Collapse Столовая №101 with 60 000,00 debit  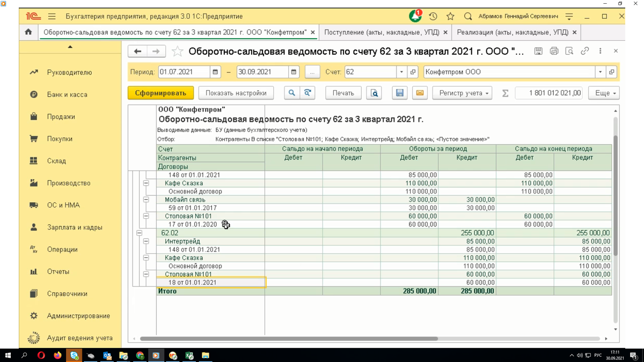coord(145,216)
